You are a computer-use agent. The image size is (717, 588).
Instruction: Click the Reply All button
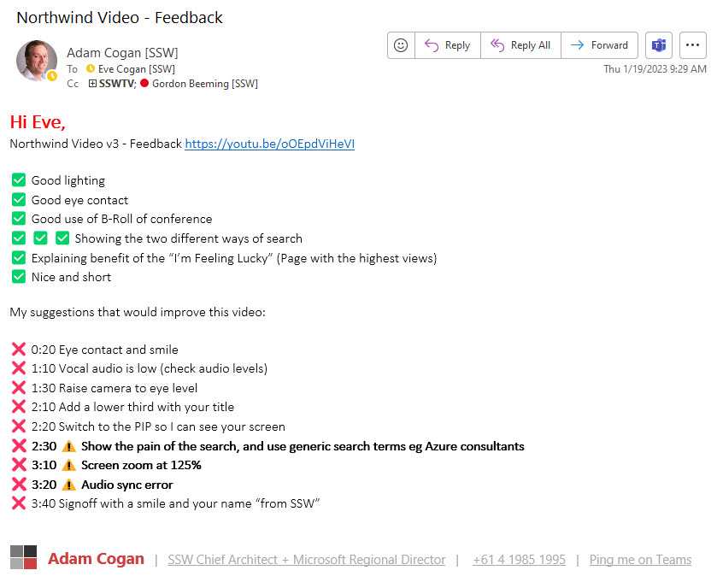[520, 45]
